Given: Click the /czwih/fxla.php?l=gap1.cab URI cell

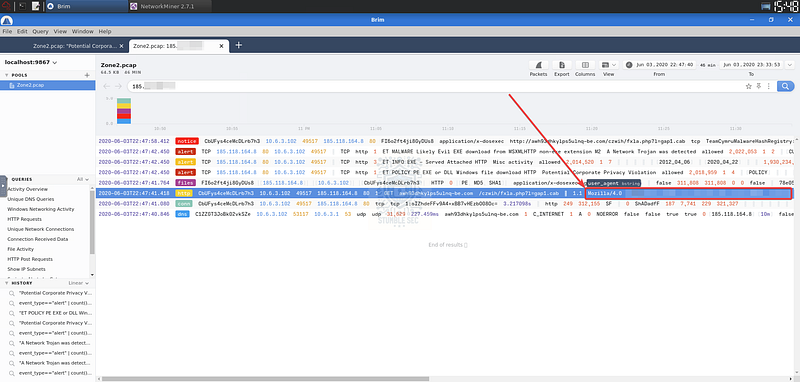Looking at the screenshot, I should [520, 193].
